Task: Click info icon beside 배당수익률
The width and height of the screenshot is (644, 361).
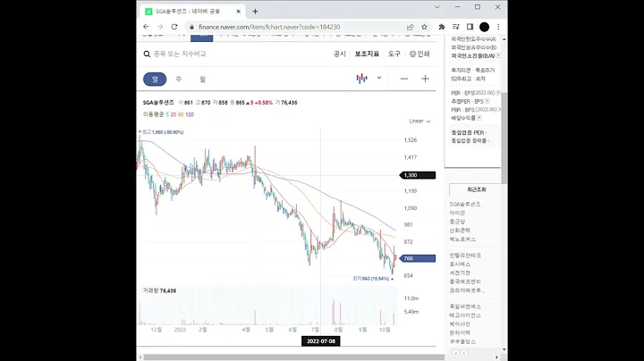Action: [479, 118]
